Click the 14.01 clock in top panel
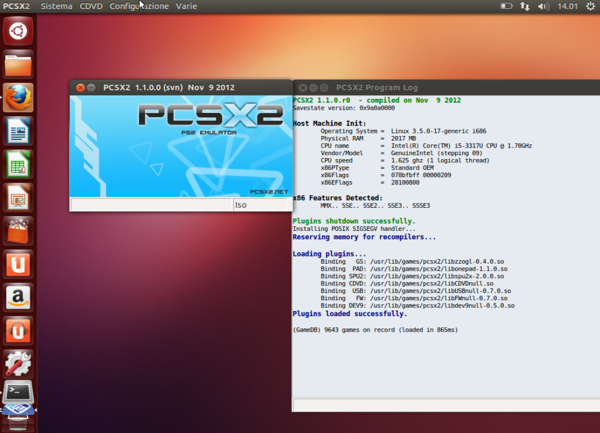This screenshot has height=433, width=600. coord(567,6)
